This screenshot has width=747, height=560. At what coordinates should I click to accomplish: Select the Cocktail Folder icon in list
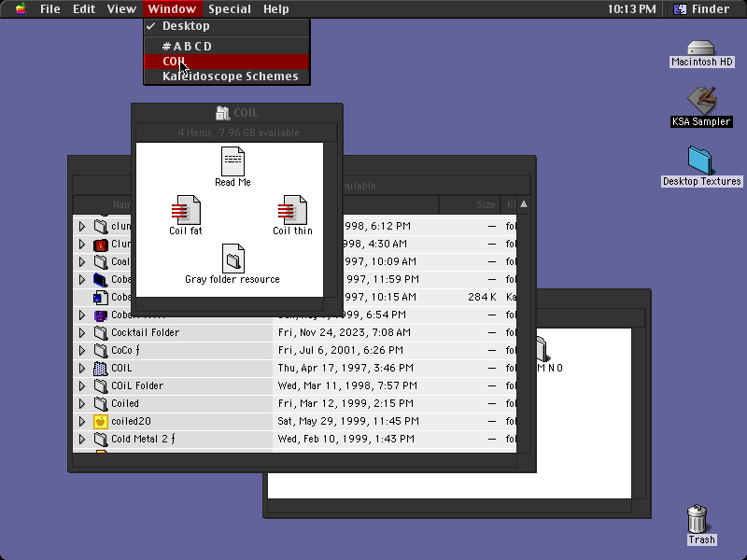[101, 332]
